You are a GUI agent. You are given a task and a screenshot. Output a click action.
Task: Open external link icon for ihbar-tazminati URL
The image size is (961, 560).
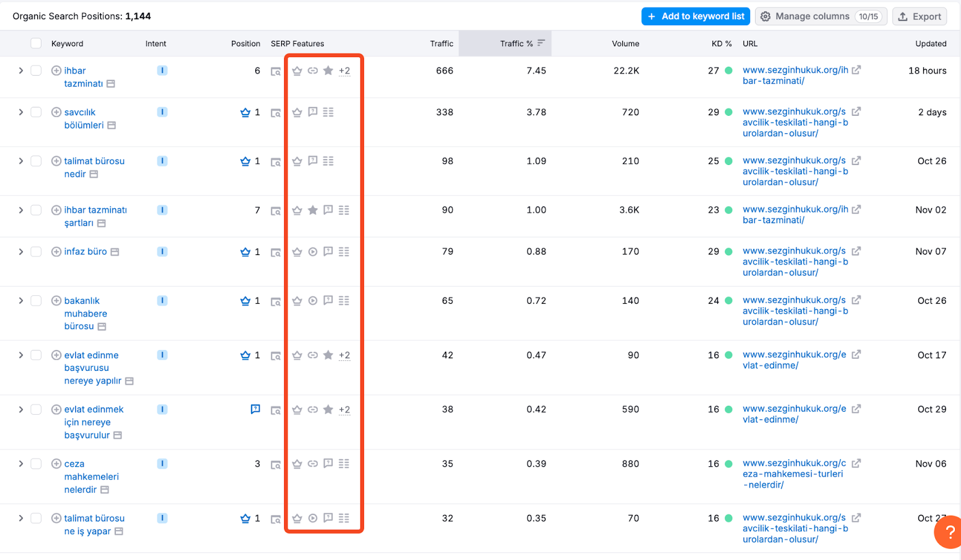click(856, 70)
